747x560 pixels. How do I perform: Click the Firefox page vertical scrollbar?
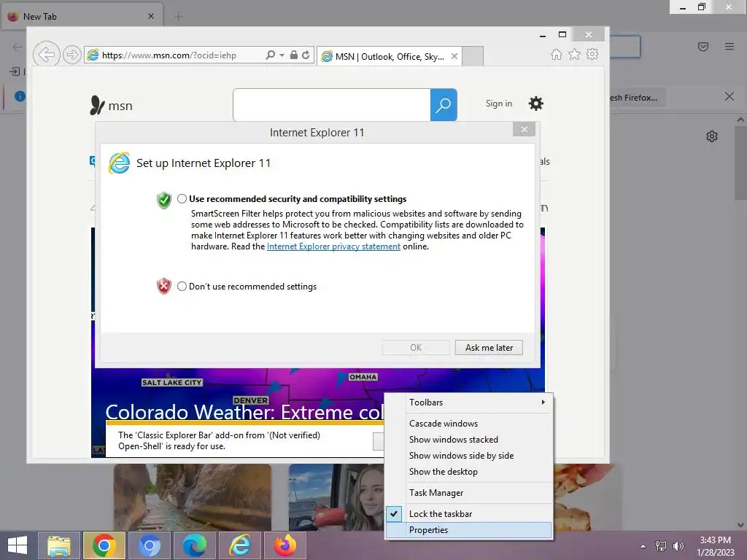pyautogui.click(x=740, y=162)
